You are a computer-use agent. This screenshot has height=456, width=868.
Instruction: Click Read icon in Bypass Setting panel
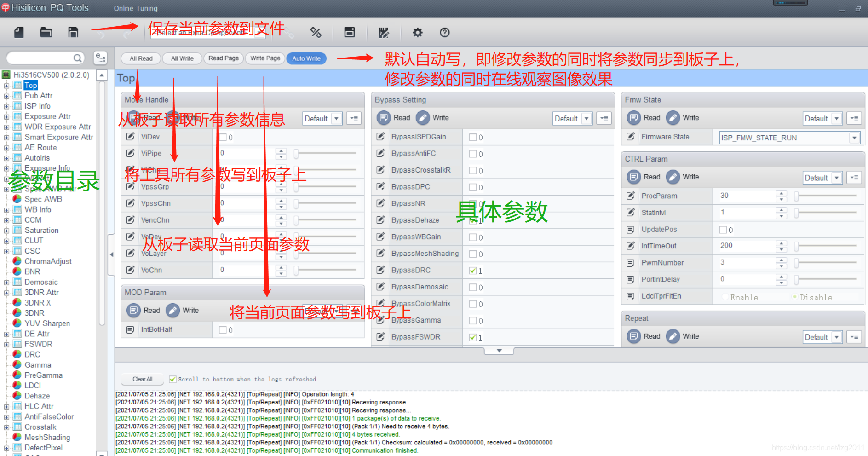coord(383,118)
